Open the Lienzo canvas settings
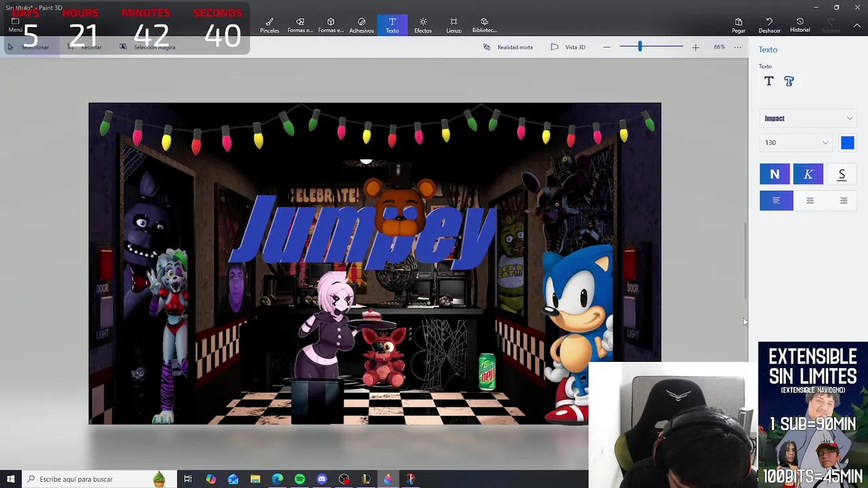The image size is (868, 488). coord(454,25)
